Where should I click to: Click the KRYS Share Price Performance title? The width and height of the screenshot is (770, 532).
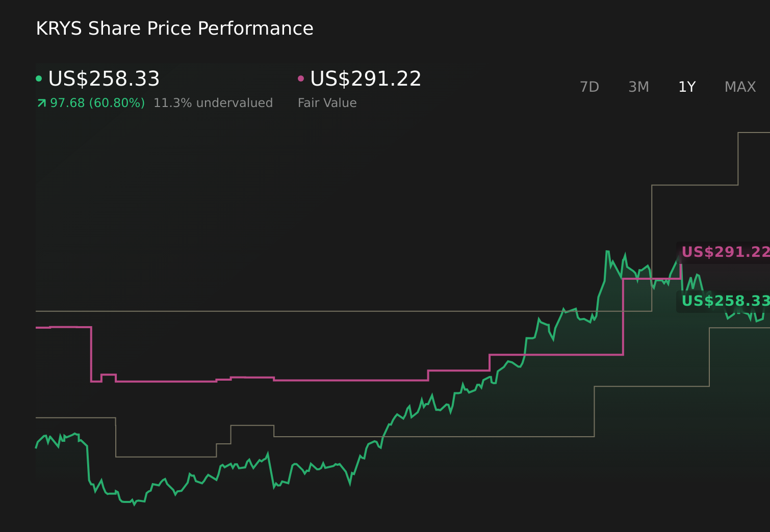coord(174,29)
